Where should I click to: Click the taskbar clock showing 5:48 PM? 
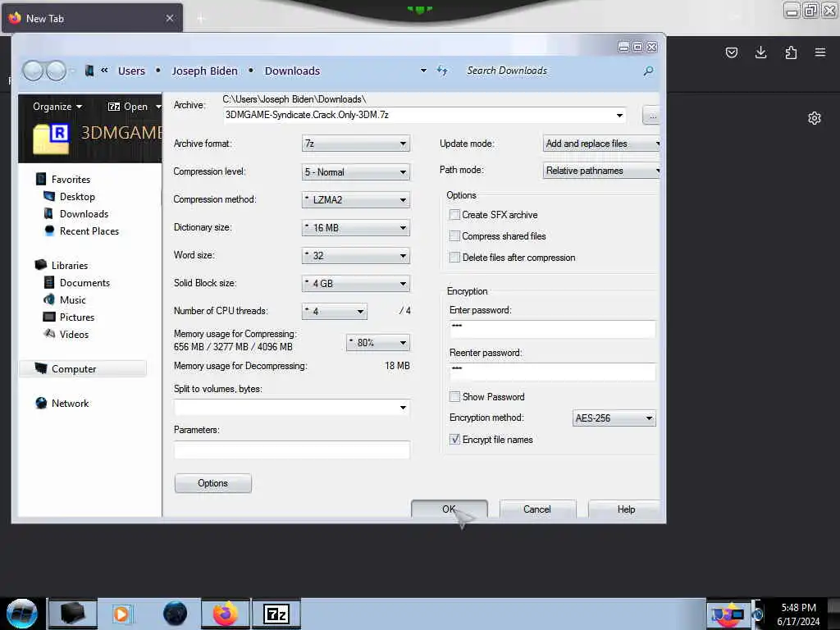pos(798,614)
